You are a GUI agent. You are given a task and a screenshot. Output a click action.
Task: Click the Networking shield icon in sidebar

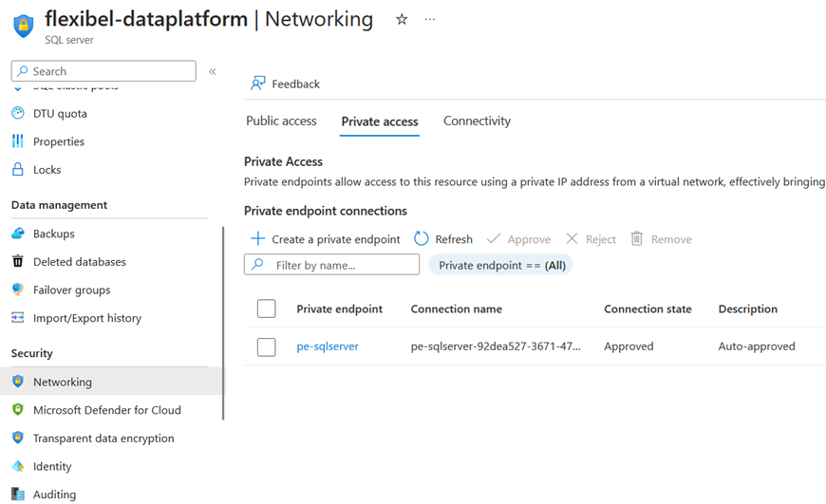point(18,382)
